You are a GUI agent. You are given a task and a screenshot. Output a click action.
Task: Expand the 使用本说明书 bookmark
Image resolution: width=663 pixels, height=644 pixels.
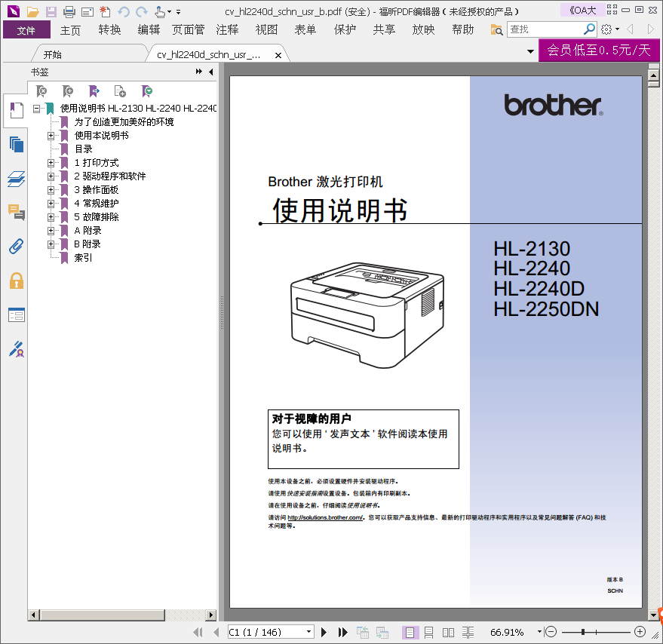click(x=51, y=136)
